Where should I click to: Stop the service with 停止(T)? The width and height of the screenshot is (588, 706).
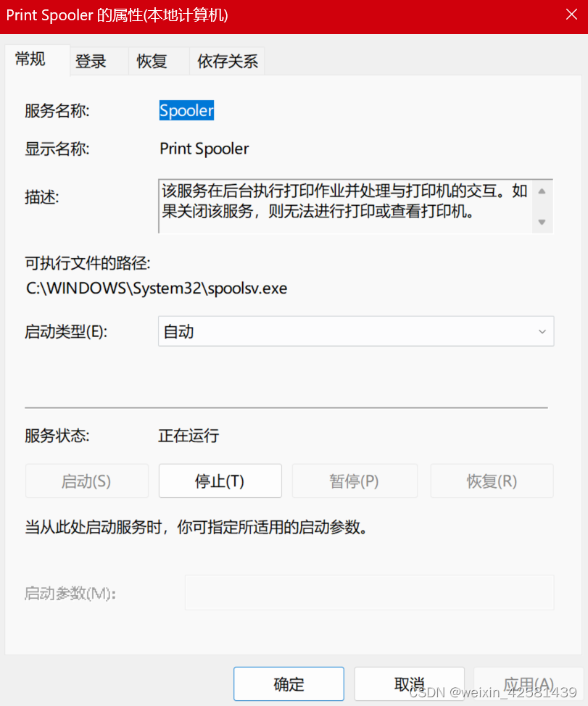point(220,481)
